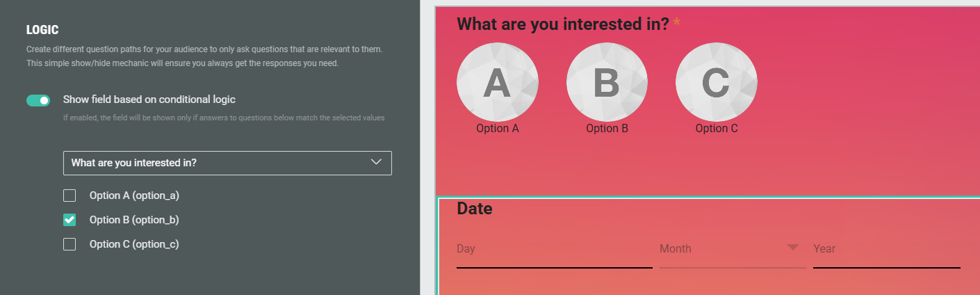Click the 'Option B' label under image
Image resolution: width=980 pixels, height=295 pixels.
pos(607,129)
